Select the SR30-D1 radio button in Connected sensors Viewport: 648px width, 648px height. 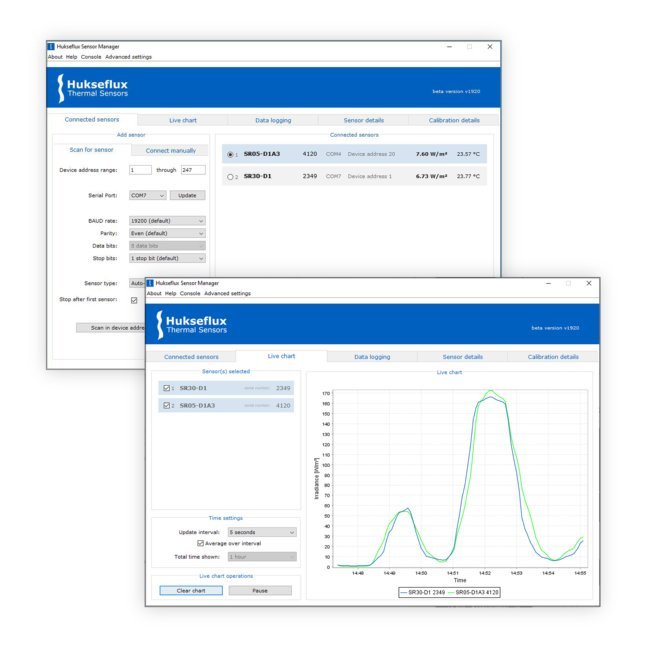click(230, 177)
